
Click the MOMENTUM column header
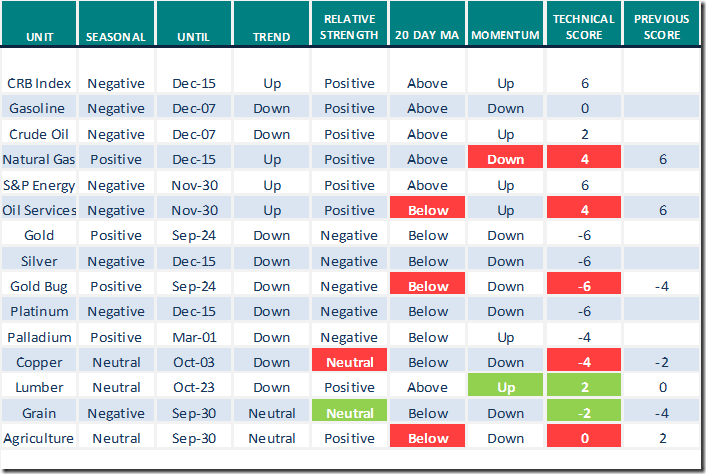(506, 37)
